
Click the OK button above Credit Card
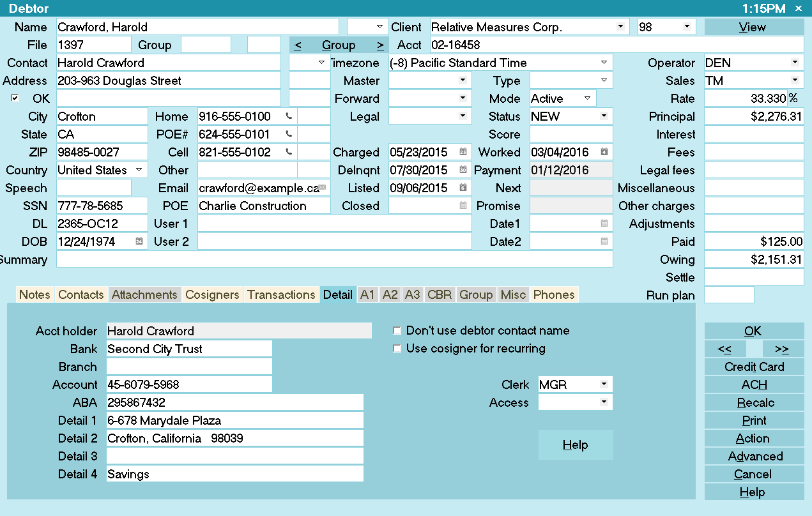pos(754,331)
